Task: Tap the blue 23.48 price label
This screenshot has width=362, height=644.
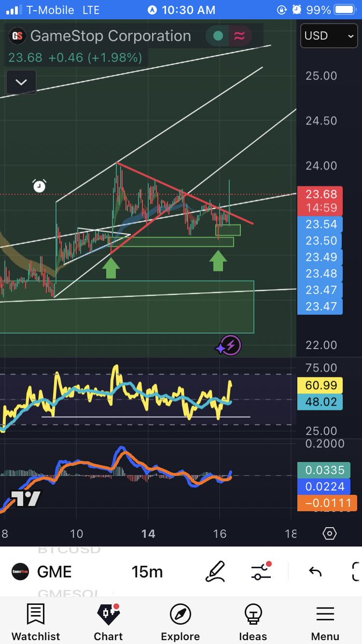Action: click(x=320, y=274)
